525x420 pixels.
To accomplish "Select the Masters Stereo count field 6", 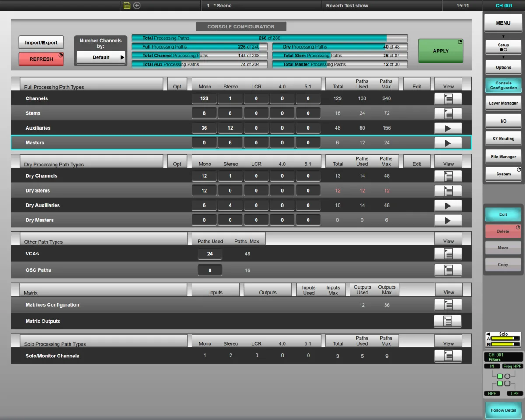I will pyautogui.click(x=230, y=143).
